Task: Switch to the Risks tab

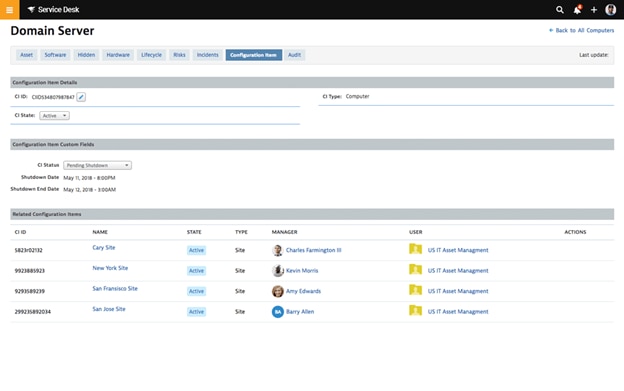Action: pos(179,55)
